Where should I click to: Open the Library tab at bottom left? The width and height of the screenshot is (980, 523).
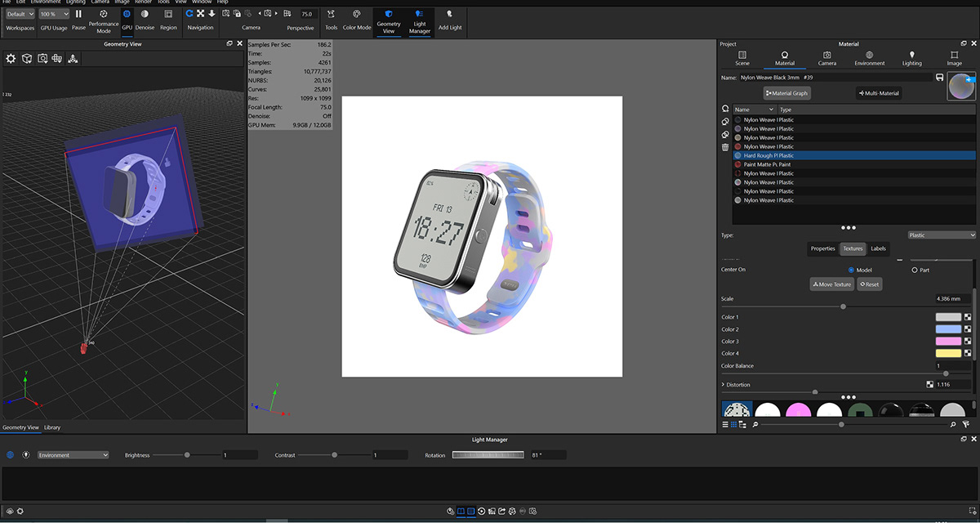51,427
